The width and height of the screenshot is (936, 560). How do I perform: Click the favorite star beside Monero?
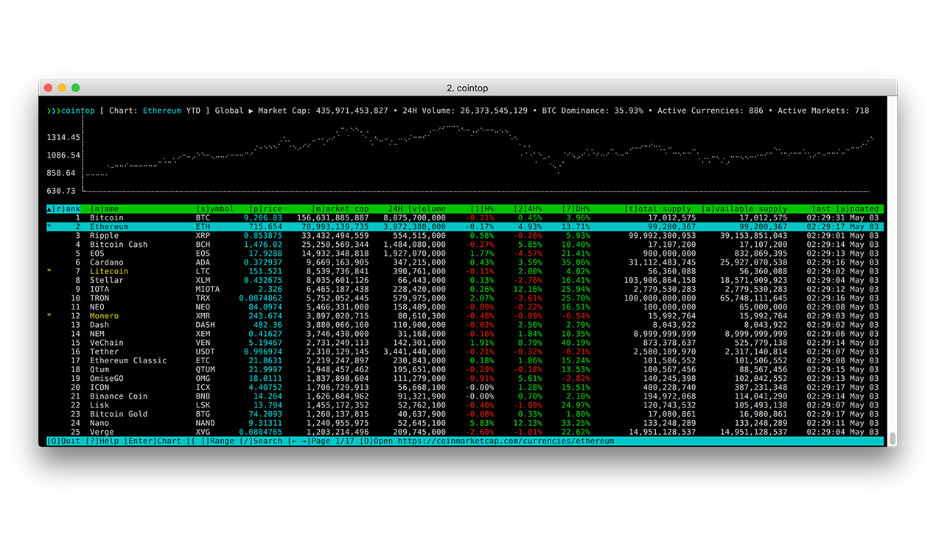(x=49, y=316)
